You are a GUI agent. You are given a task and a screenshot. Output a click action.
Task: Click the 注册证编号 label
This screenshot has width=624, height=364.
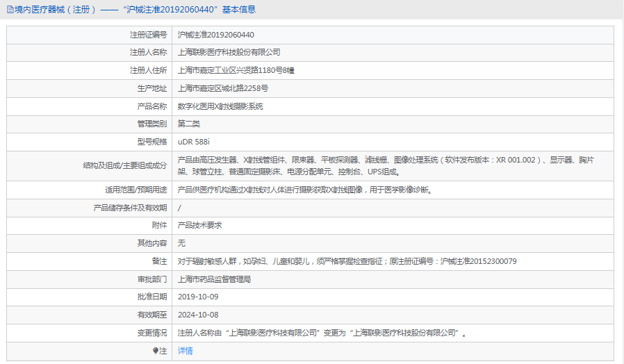click(149, 35)
